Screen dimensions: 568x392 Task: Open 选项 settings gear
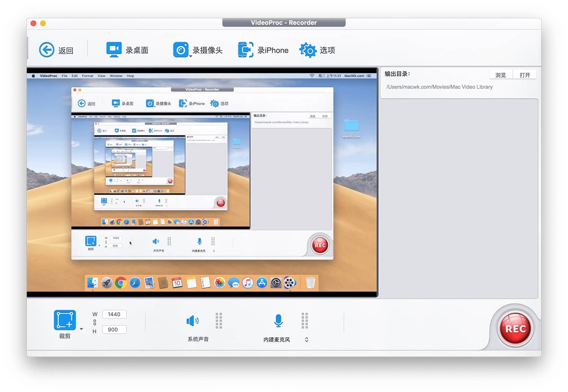pyautogui.click(x=317, y=50)
